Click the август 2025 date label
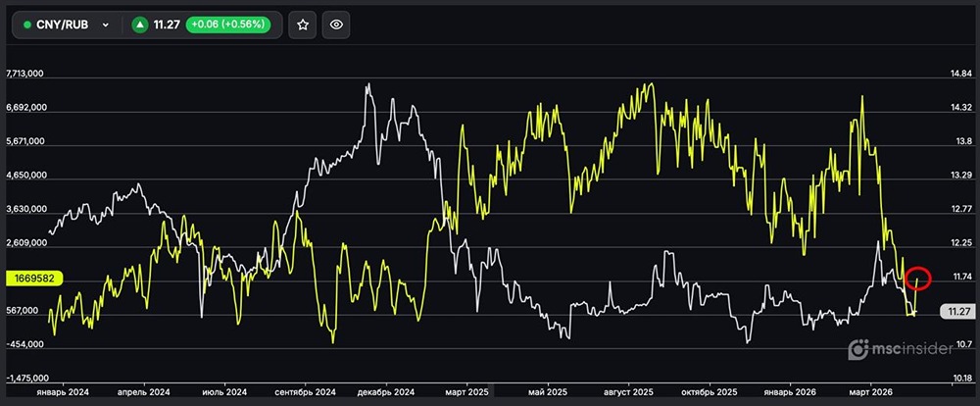 pos(627,392)
